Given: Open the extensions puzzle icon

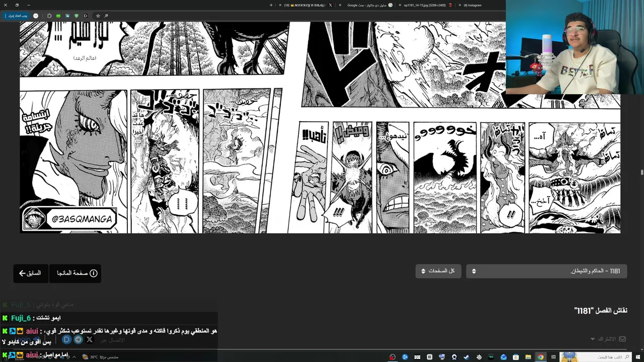Looking at the screenshot, I should pyautogui.click(x=49, y=16).
